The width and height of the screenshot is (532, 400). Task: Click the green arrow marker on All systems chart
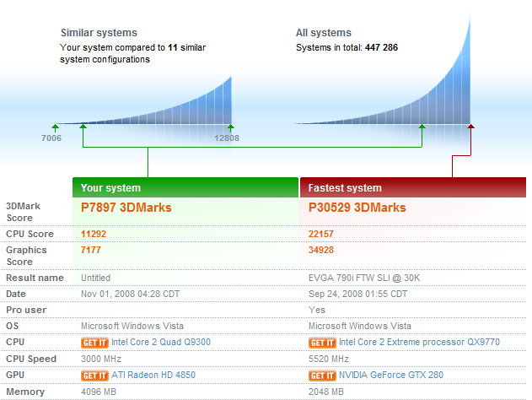click(422, 127)
